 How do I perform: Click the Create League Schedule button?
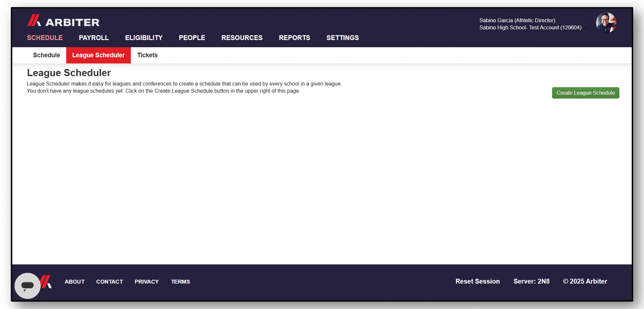(585, 93)
